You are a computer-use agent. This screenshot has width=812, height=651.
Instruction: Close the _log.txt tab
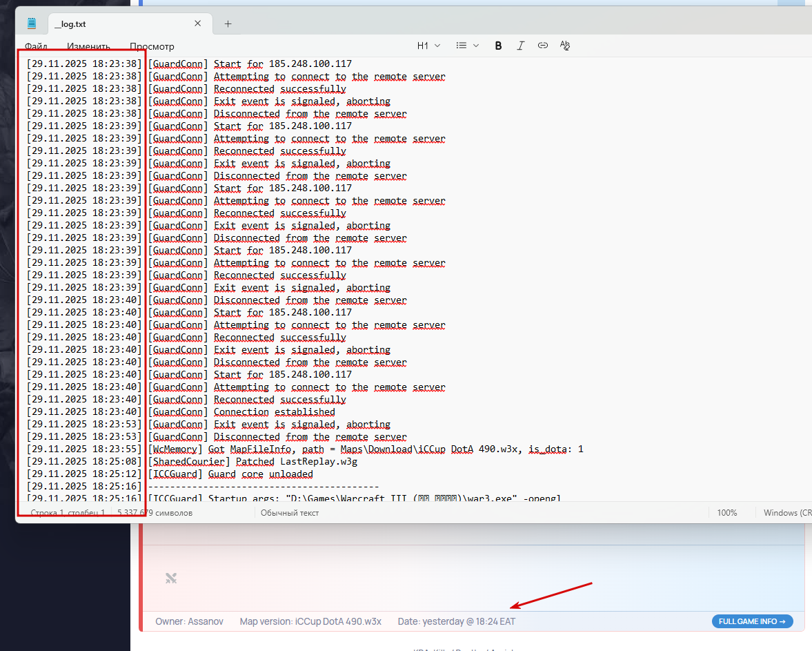[x=197, y=23]
